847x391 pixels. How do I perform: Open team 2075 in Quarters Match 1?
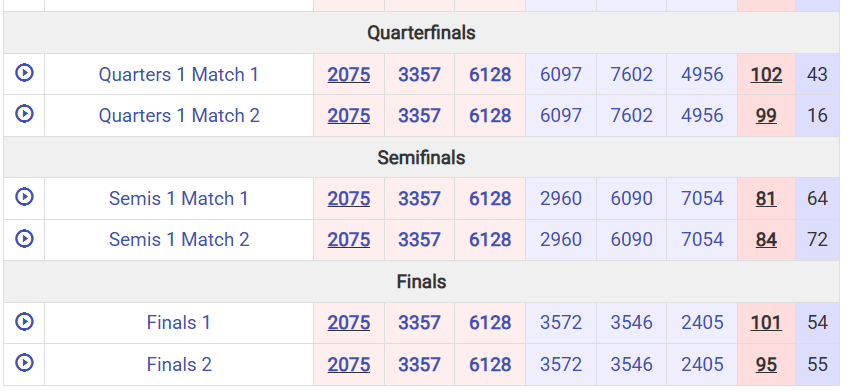point(349,75)
